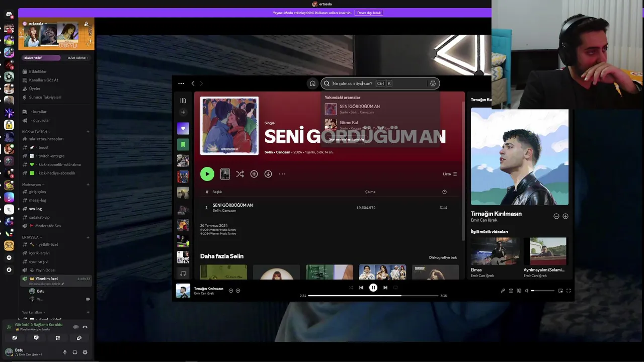Viewport: 644px width, 362px height.
Task: Collapse Your Library icon in Spotify sidebar
Action: [183, 101]
